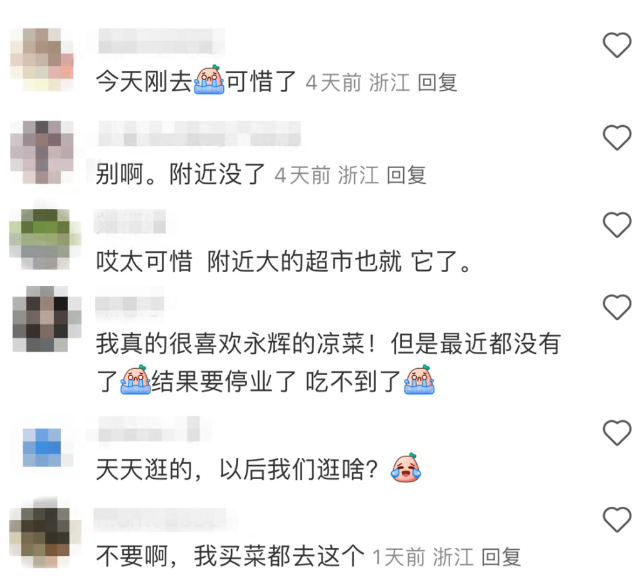
Task: Select the comment text '哎太可惜 附近大的超市也就它了'
Action: 283,261
